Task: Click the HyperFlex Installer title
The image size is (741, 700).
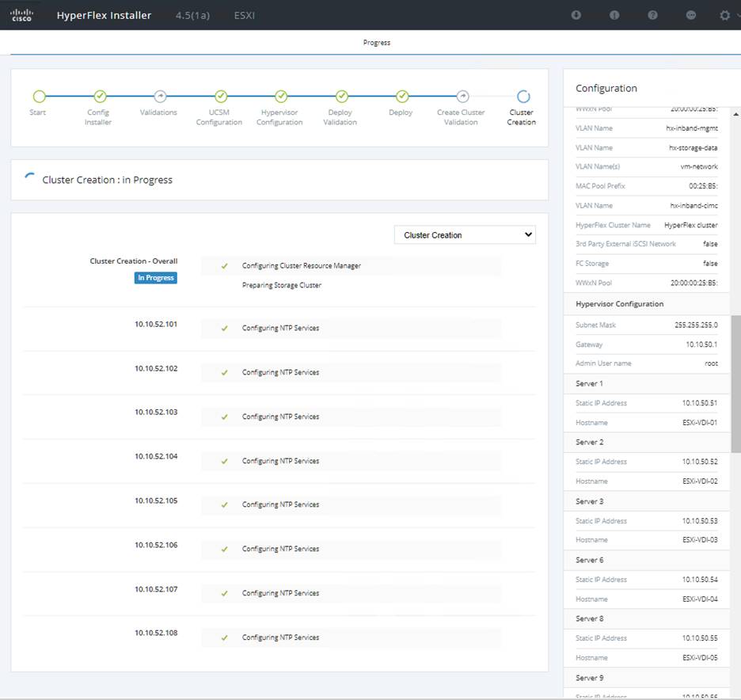Action: [104, 15]
